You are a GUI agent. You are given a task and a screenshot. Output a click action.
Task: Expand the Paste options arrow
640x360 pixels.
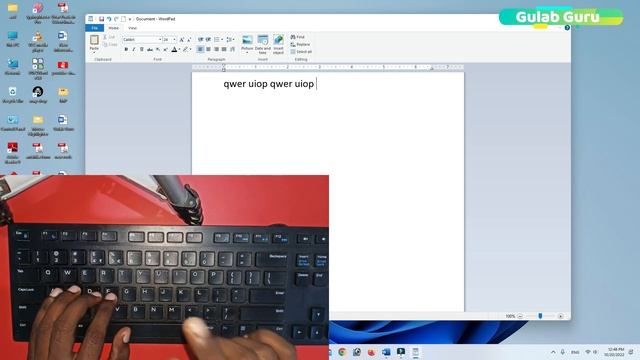tap(94, 52)
